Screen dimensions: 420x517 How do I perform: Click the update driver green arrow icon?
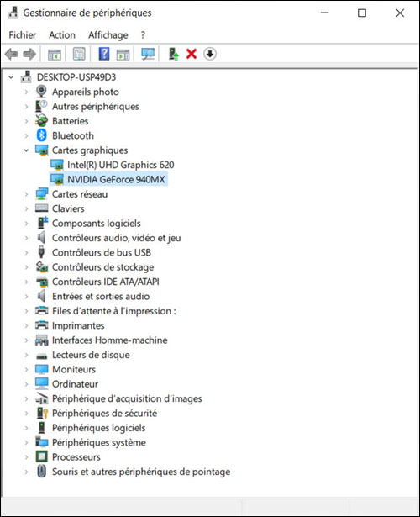tap(173, 54)
